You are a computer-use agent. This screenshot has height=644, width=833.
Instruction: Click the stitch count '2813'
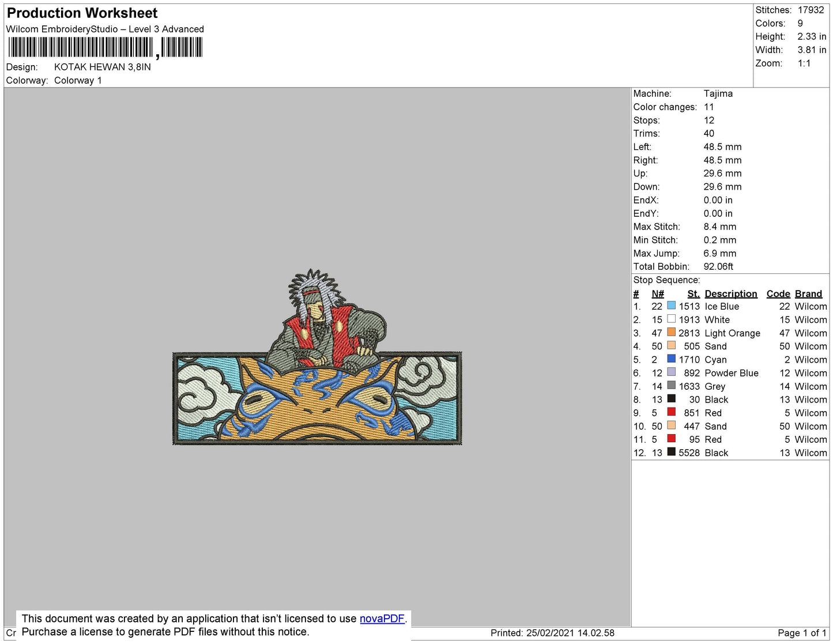pos(689,333)
